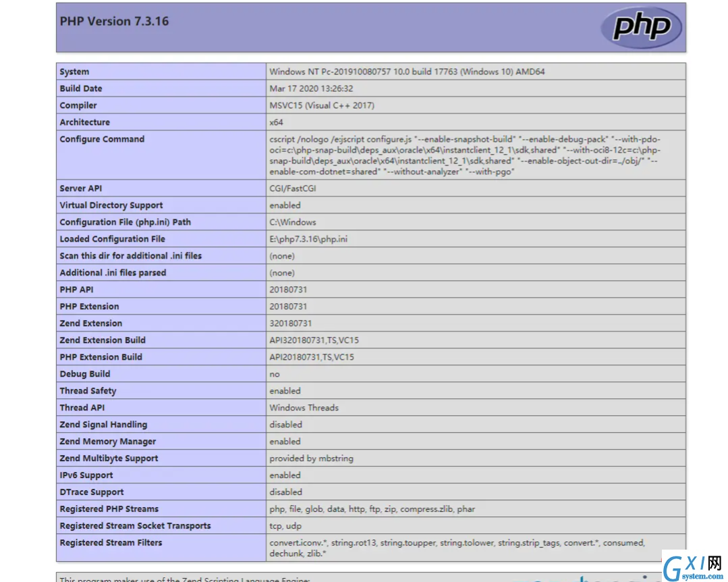728x582 pixels.
Task: Select the cscript configure command value
Action: tap(465, 155)
